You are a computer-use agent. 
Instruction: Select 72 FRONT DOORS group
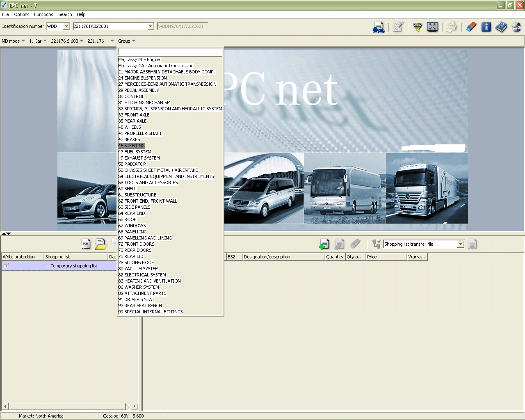coord(136,244)
